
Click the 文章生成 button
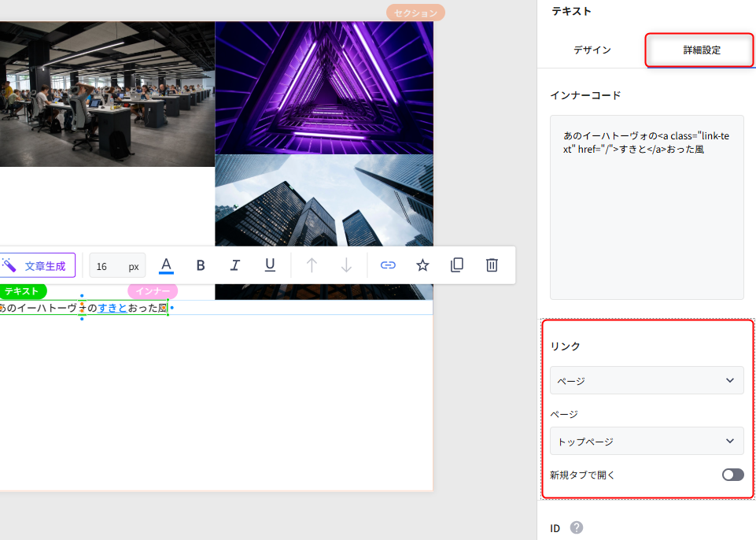pyautogui.click(x=37, y=265)
